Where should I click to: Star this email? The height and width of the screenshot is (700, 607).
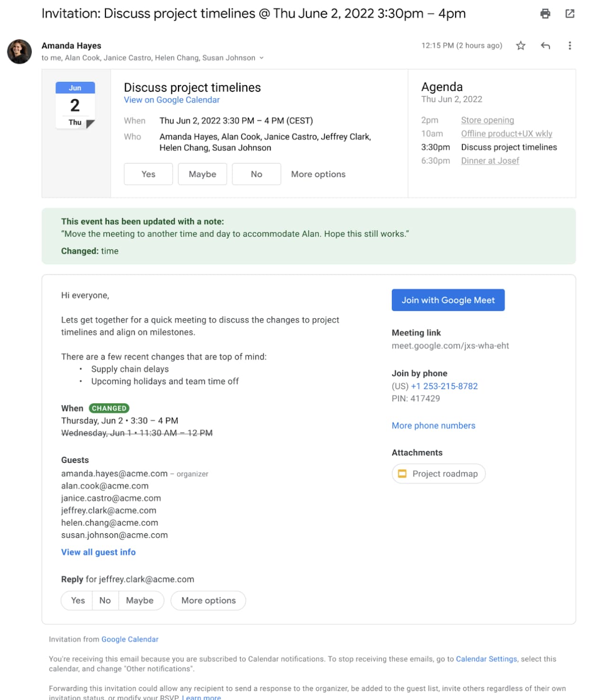point(520,45)
